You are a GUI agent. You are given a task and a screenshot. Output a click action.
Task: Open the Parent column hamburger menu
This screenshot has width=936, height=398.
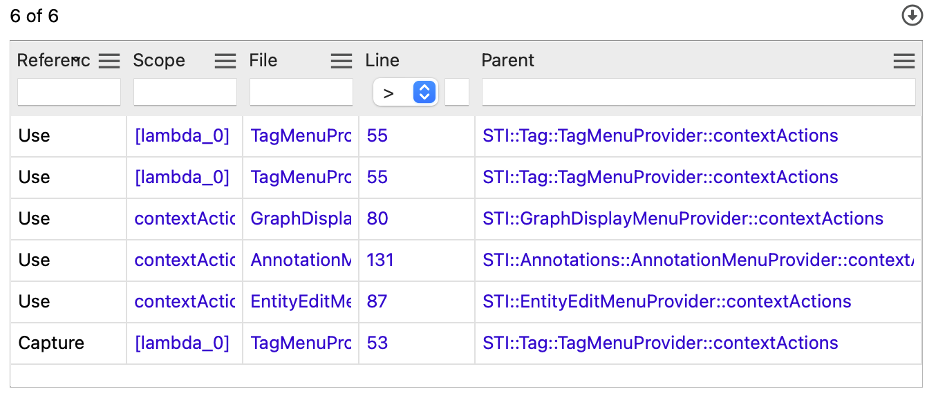pos(904,60)
